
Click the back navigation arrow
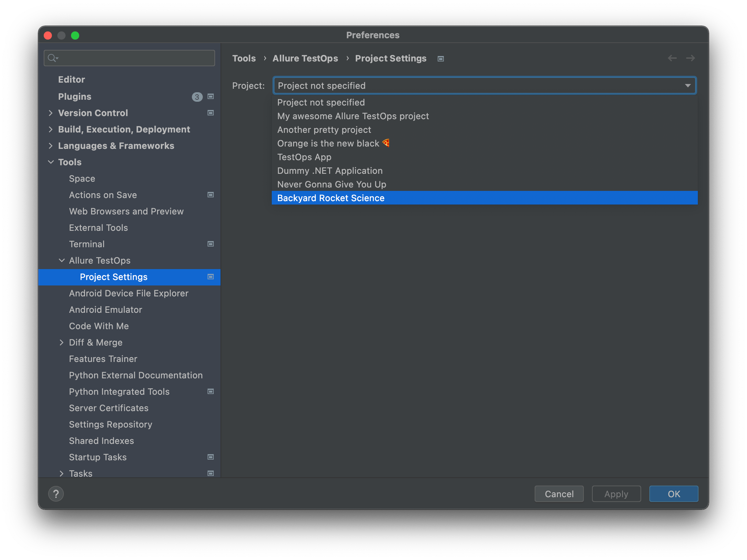pyautogui.click(x=672, y=58)
